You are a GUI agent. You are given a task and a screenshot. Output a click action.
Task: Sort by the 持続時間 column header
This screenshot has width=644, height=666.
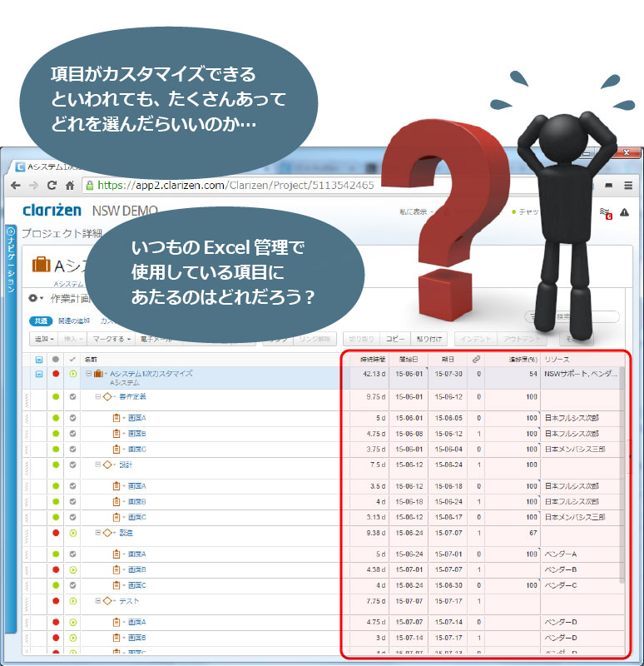pyautogui.click(x=373, y=360)
